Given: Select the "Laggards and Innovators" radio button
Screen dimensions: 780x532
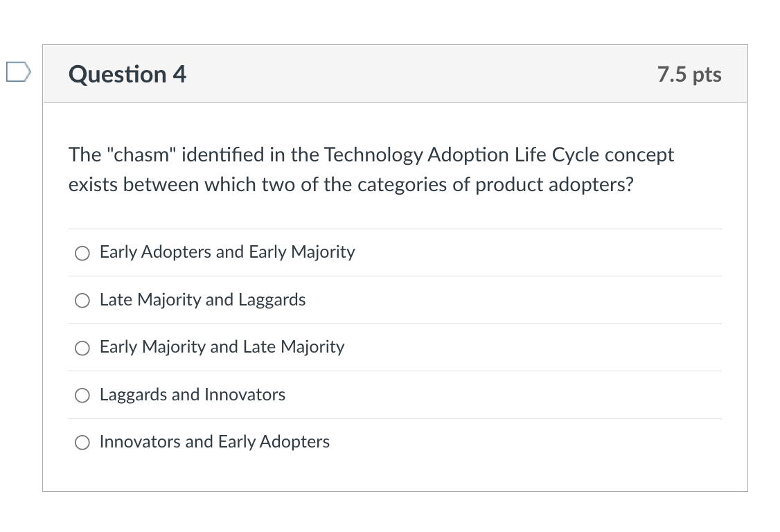Looking at the screenshot, I should point(82,395).
